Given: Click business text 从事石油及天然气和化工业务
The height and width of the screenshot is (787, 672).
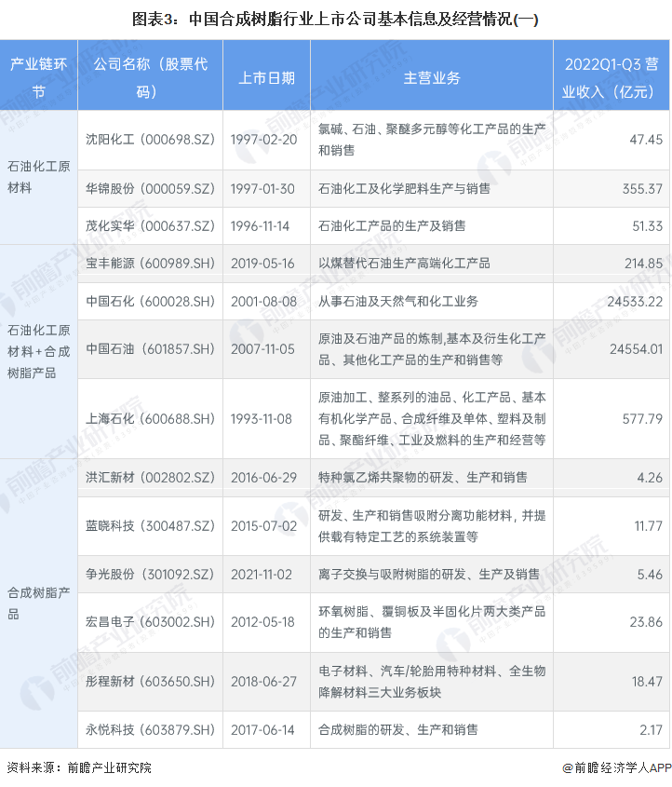Looking at the screenshot, I should click(398, 301).
